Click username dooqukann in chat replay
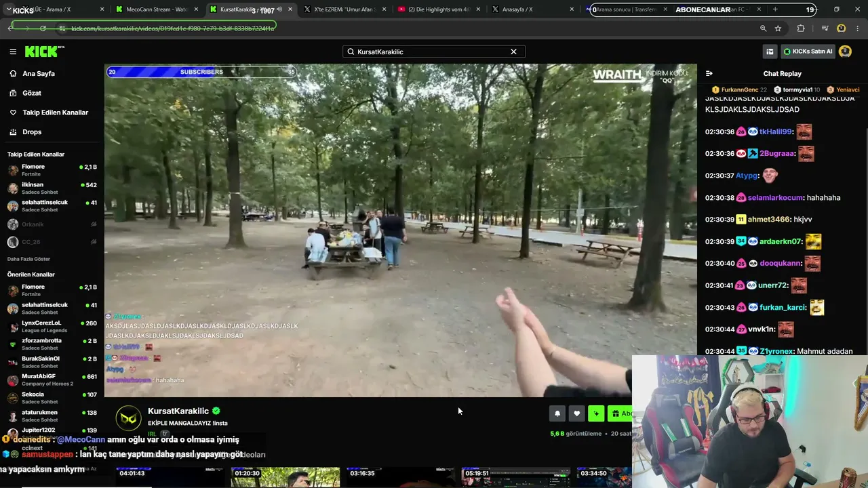 point(781,263)
